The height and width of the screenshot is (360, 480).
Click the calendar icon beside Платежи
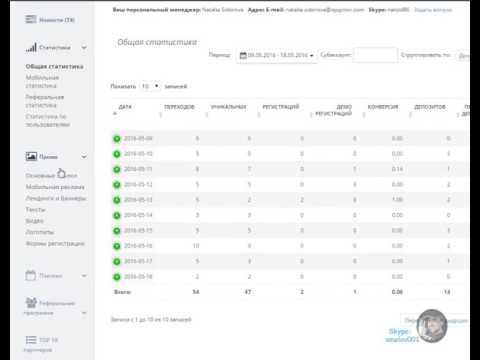coord(31,275)
